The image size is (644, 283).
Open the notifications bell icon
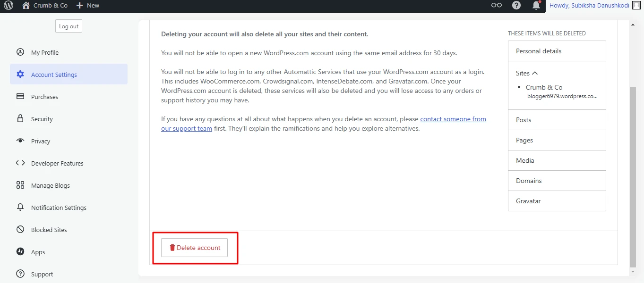click(536, 6)
